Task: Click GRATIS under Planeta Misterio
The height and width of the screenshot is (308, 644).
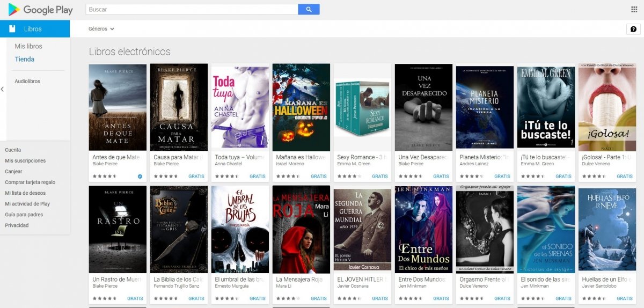Action: 502,176
